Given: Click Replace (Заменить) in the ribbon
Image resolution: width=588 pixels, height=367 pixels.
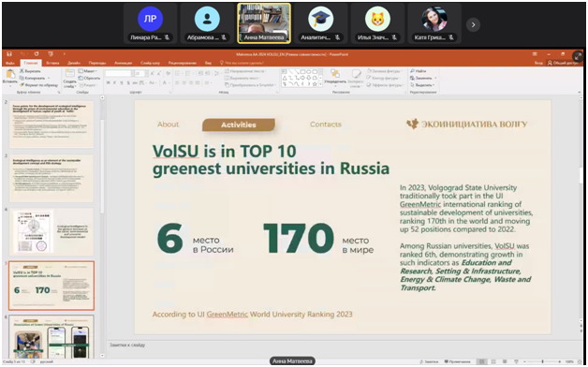Looking at the screenshot, I should point(422,78).
